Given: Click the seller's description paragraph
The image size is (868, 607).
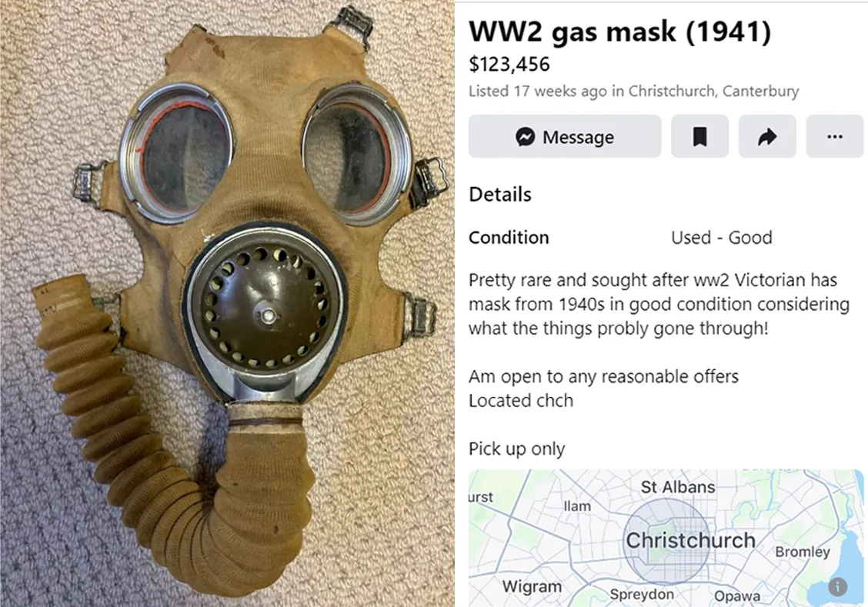Looking at the screenshot, I should [x=659, y=304].
